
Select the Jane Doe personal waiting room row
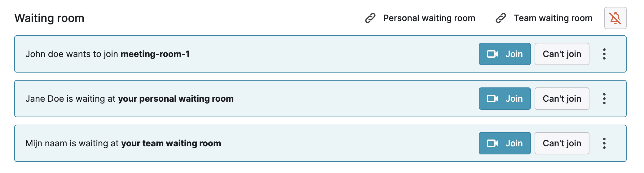click(x=320, y=99)
